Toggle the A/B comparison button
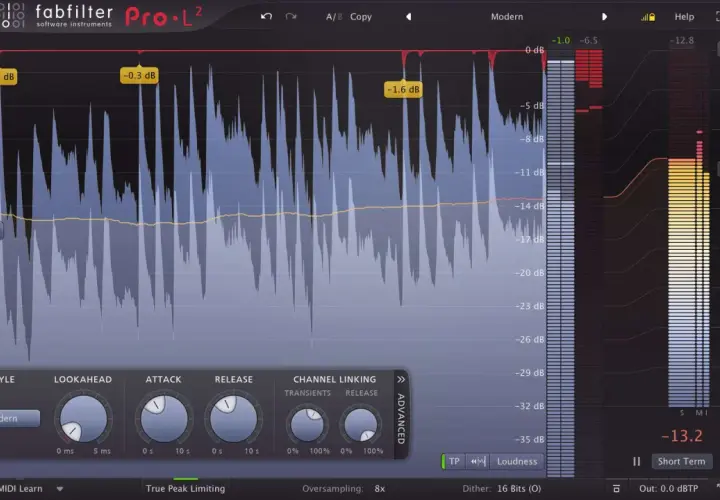Screen dimensions: 720x500 tap(334, 17)
